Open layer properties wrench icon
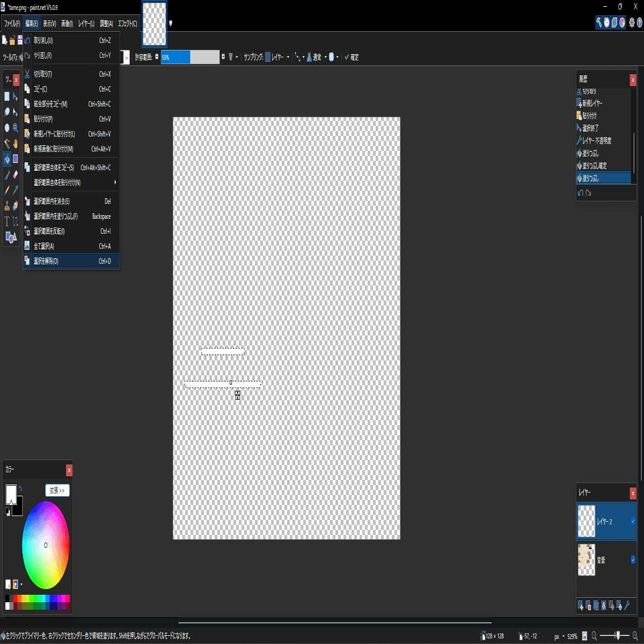 pos(627,605)
